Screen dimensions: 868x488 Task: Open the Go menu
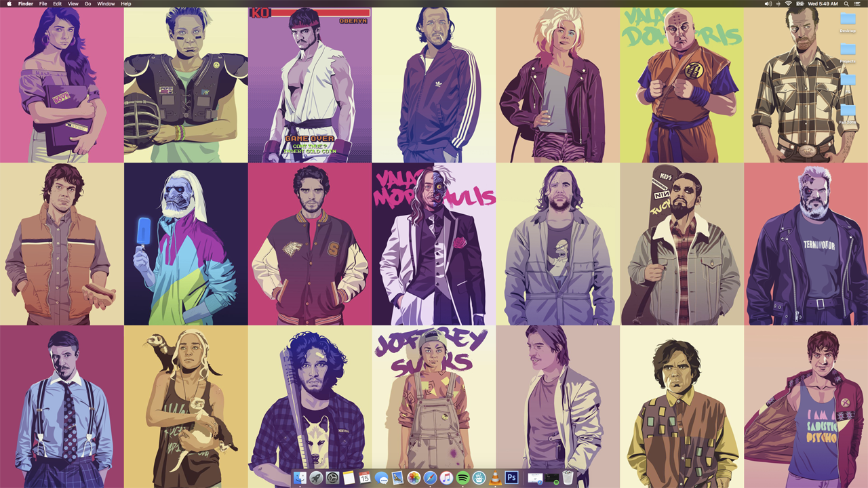pyautogui.click(x=87, y=3)
